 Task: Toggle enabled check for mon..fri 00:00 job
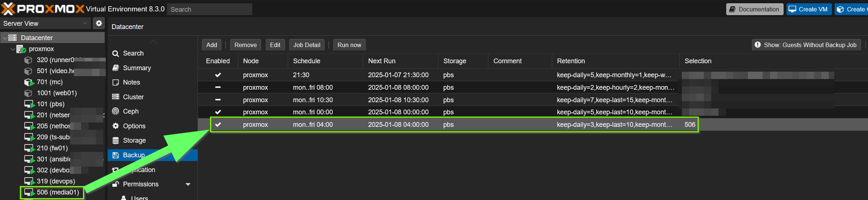218,112
